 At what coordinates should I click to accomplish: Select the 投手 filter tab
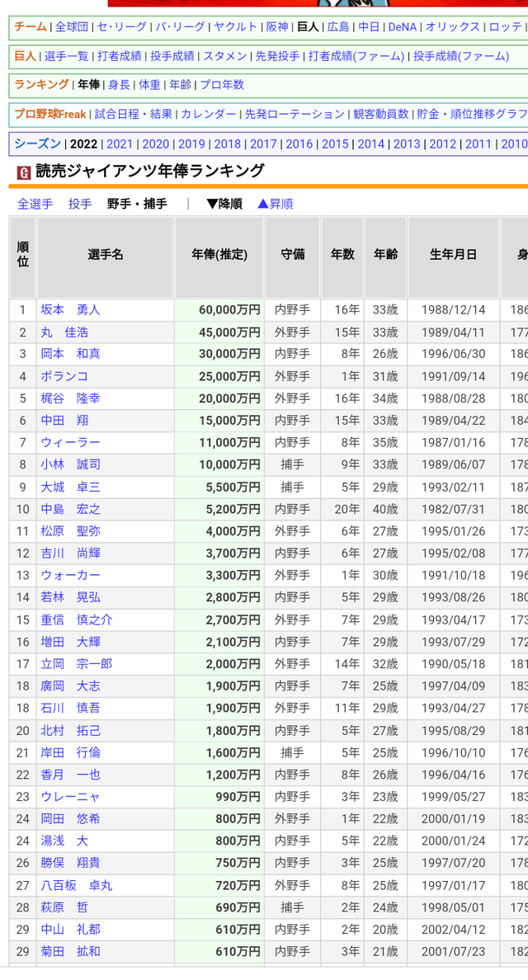coord(80,204)
